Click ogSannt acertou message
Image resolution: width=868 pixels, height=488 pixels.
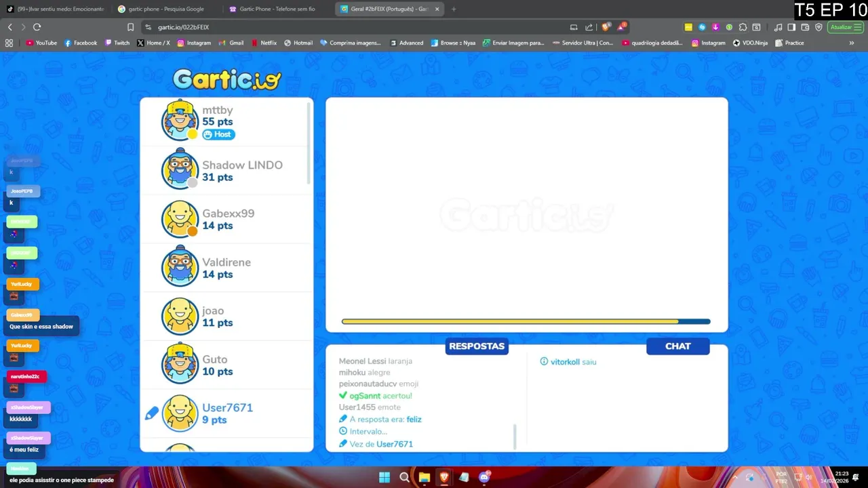tap(376, 396)
